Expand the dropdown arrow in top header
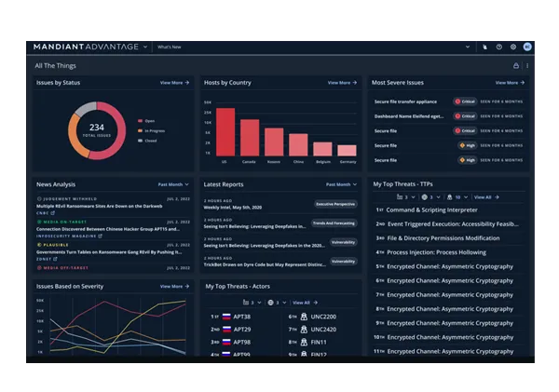 coord(468,47)
